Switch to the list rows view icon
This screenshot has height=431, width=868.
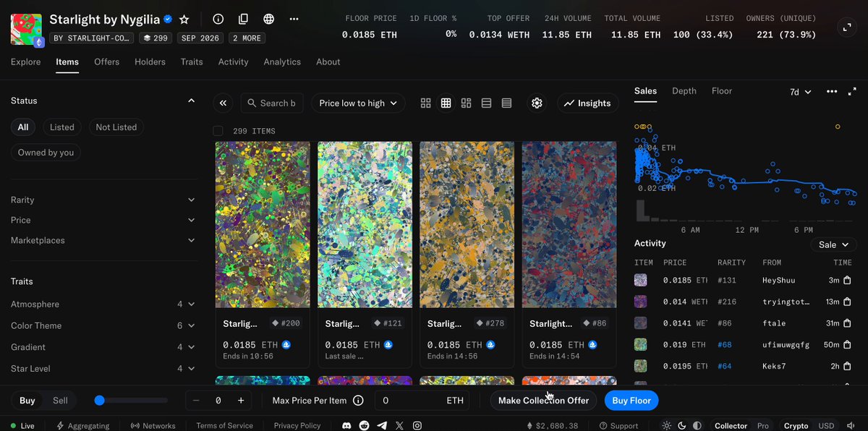pyautogui.click(x=487, y=103)
